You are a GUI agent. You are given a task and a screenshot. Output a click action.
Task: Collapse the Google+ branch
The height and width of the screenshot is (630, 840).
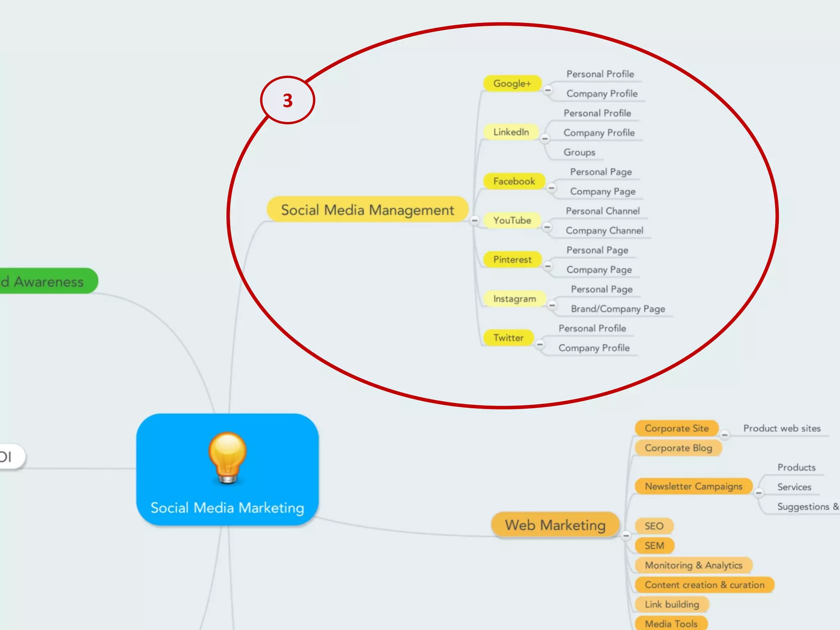click(548, 90)
